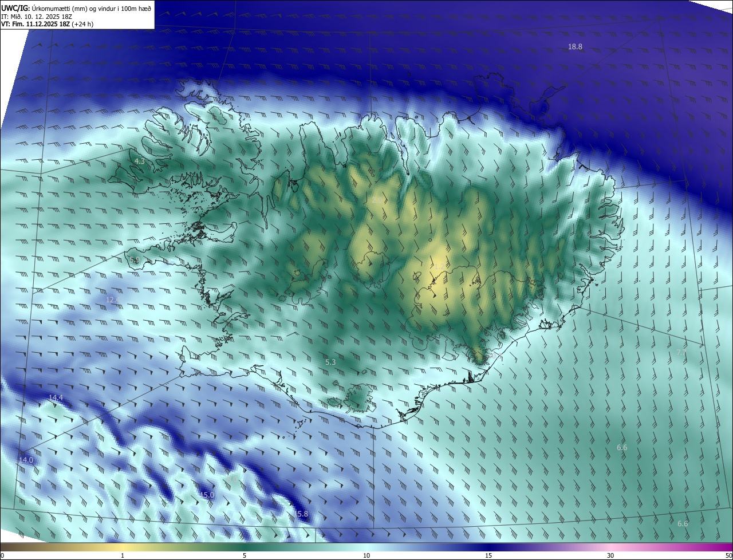Click the colorbar tick label 0
Viewport: 733px width, 560px height.
click(2, 555)
